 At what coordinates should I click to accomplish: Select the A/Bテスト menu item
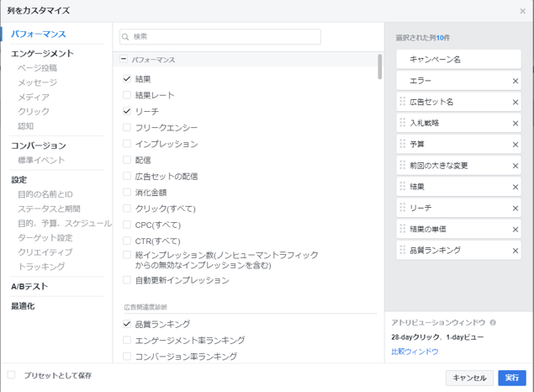(x=29, y=287)
